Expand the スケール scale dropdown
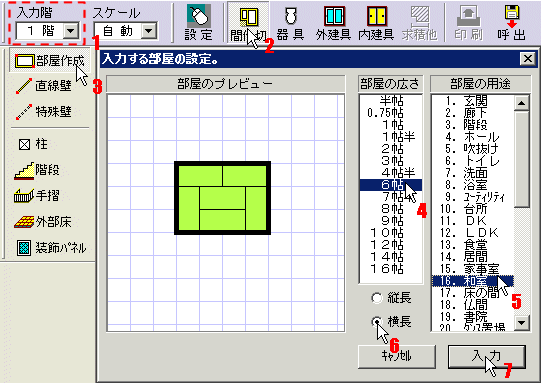The width and height of the screenshot is (541, 383). pyautogui.click(x=149, y=31)
